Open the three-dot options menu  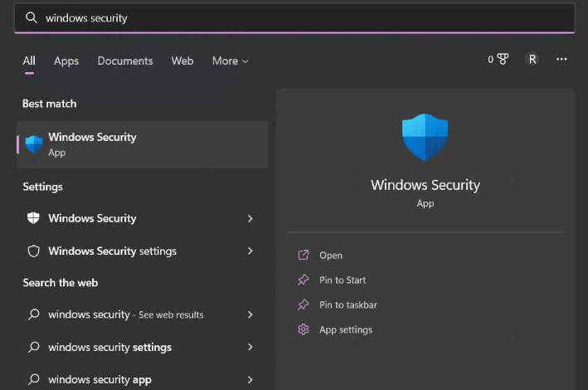coord(561,59)
